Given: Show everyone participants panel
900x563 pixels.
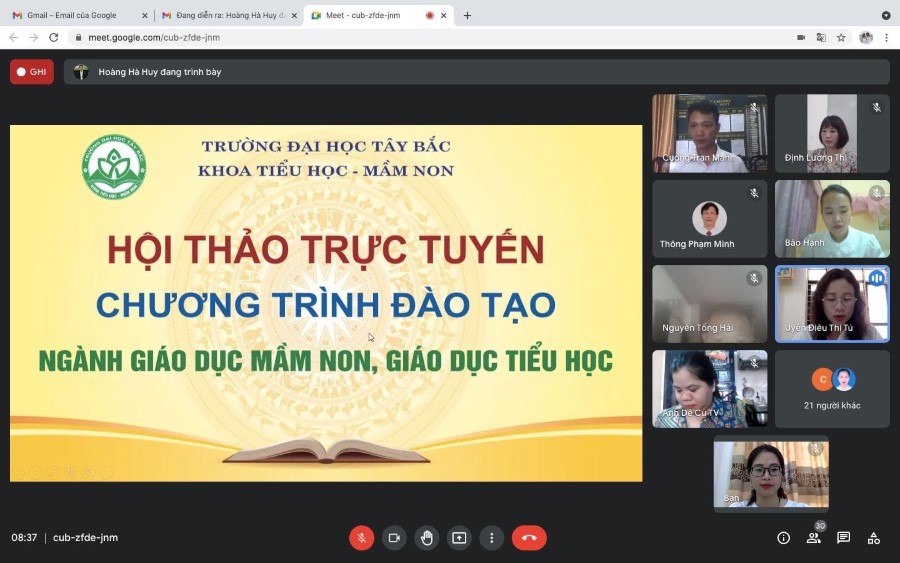Looking at the screenshot, I should (x=813, y=538).
